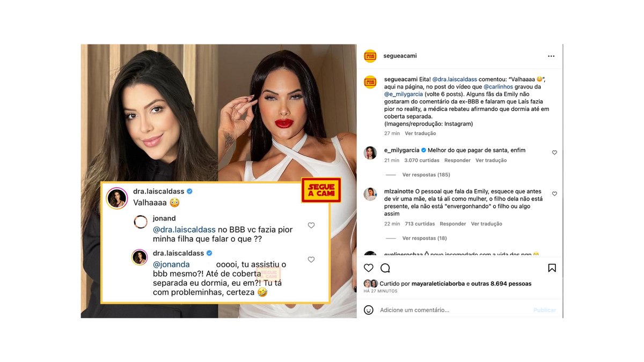Like mlzainotte's comment with its heart
Viewport: 644px width, 362px height.
(554, 194)
